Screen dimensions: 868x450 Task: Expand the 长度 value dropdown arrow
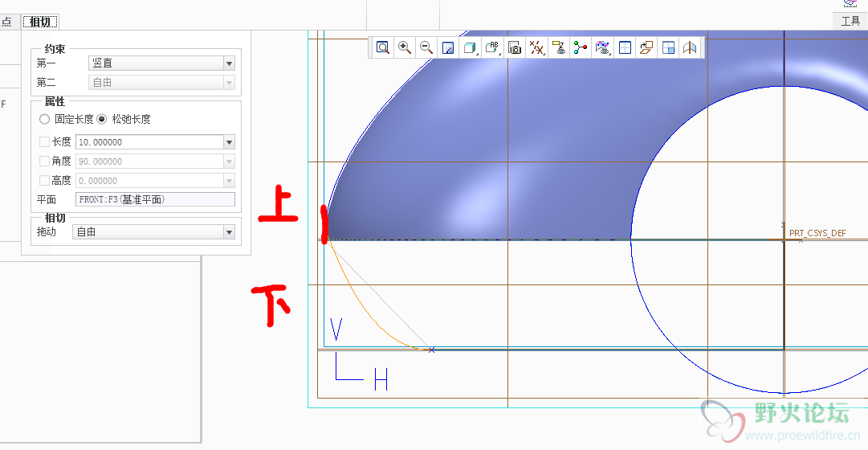(229, 142)
